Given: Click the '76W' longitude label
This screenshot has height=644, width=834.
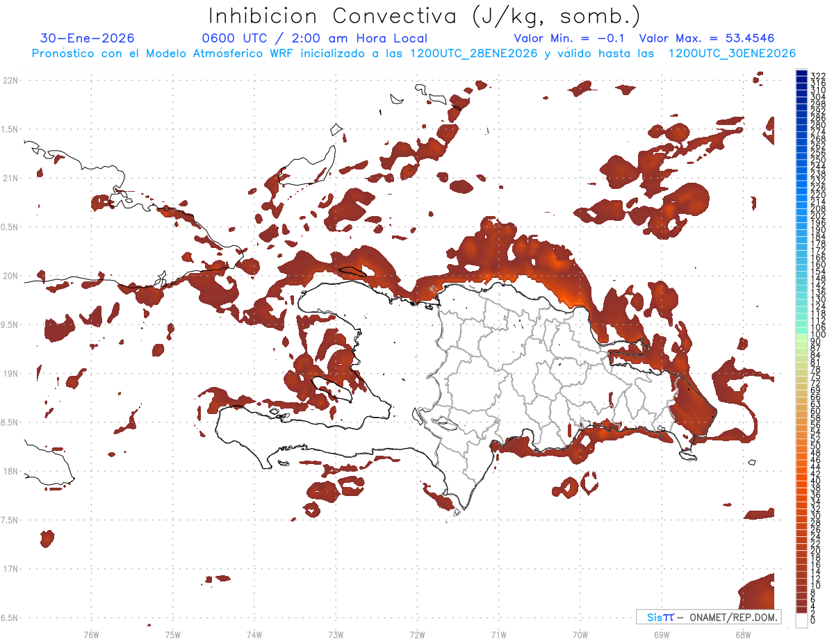Looking at the screenshot, I should point(91,634).
